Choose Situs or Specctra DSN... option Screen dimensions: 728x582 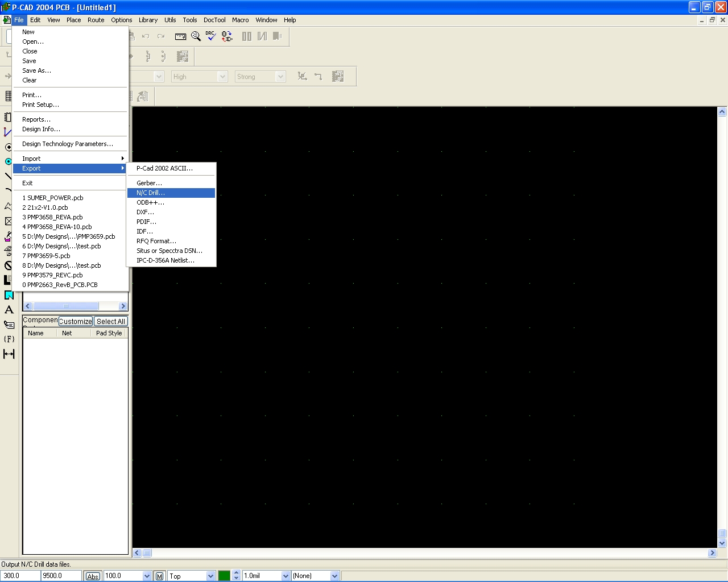pyautogui.click(x=171, y=251)
